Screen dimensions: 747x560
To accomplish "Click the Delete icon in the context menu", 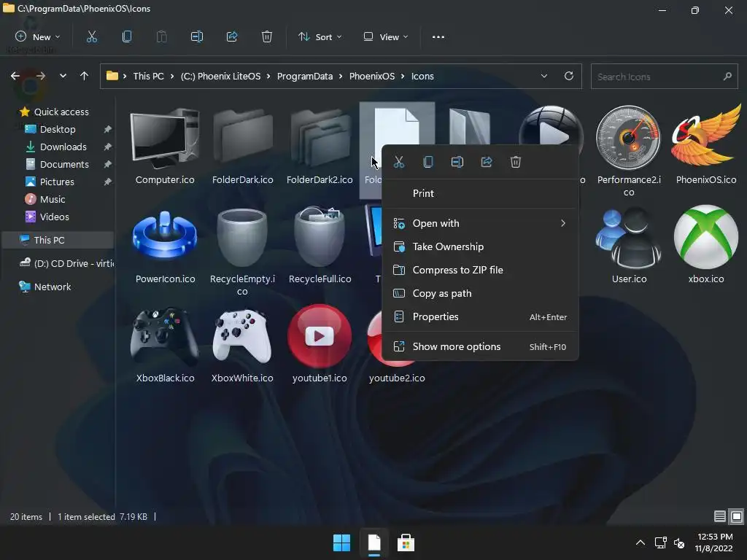I will [x=516, y=162].
